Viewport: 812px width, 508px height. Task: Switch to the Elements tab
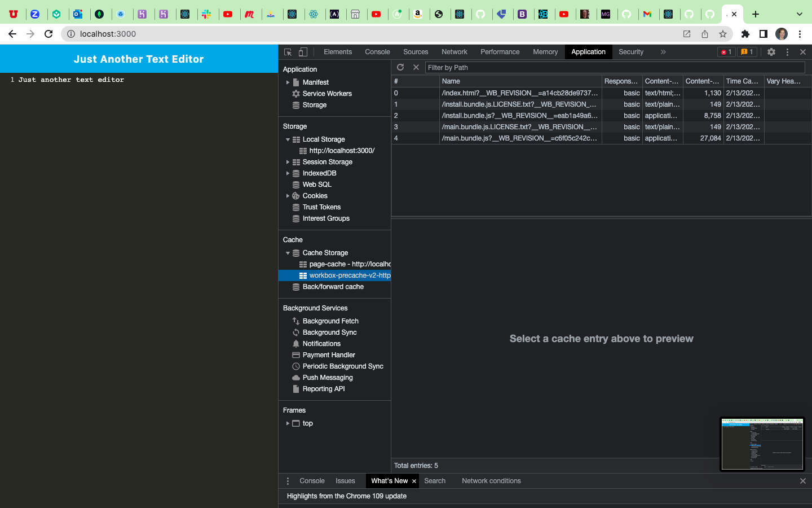point(338,52)
